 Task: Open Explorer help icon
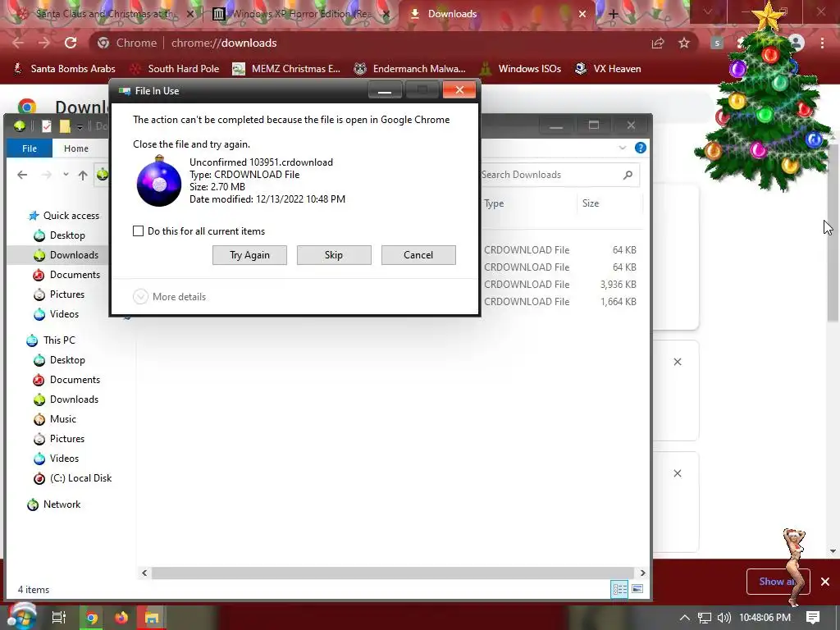(640, 148)
